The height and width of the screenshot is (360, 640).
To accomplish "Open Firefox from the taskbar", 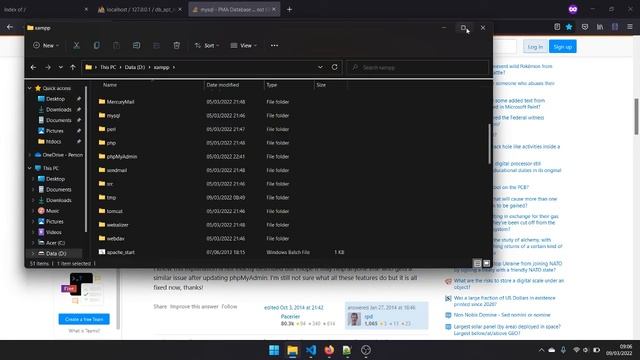I will [329, 350].
